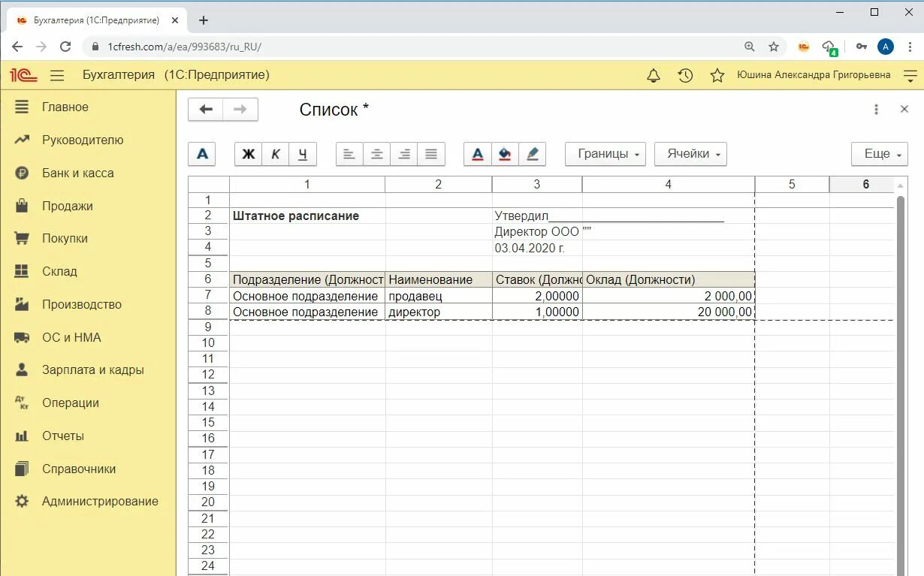Screen dimensions: 924x576
Task: Open service menu at header right
Action: 910,75
